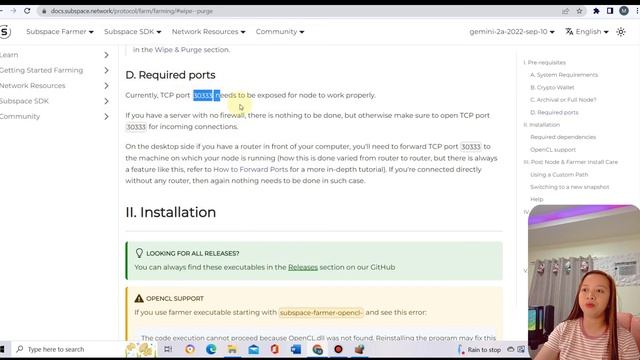Open the red record app on taskbar

click(x=338, y=349)
